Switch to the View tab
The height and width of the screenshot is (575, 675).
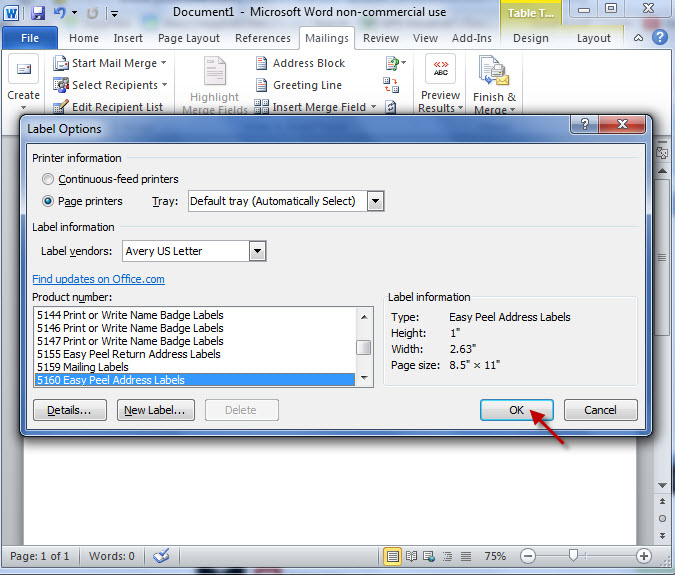pos(425,38)
